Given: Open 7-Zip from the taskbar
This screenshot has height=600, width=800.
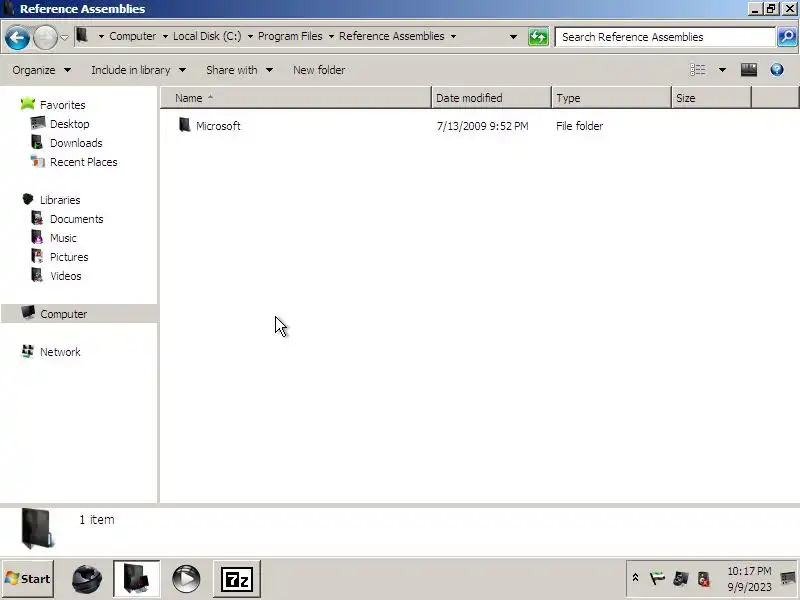Looking at the screenshot, I should pyautogui.click(x=237, y=579).
